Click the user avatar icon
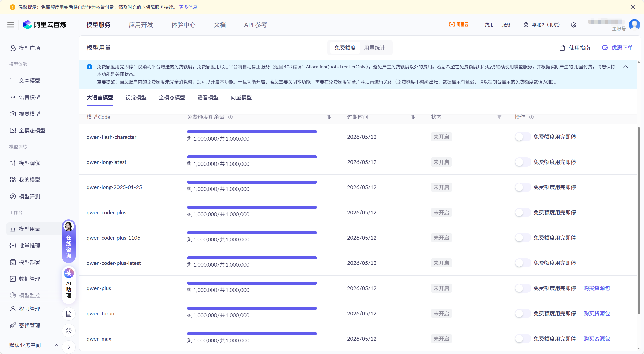 [634, 25]
